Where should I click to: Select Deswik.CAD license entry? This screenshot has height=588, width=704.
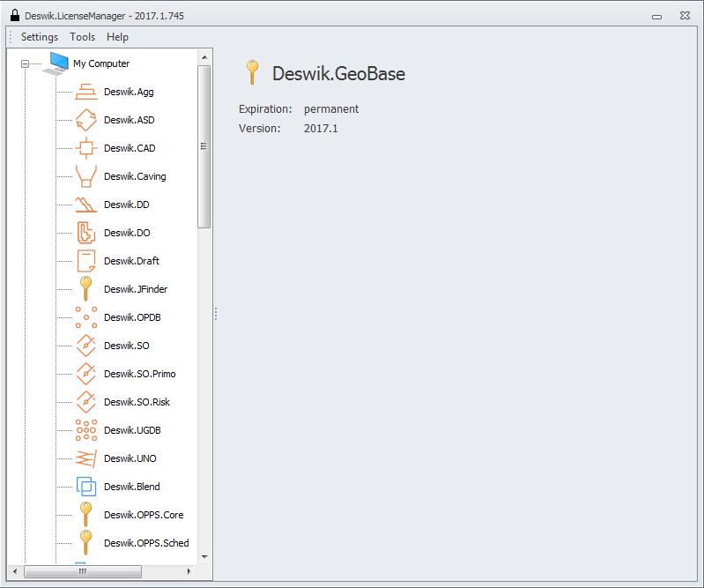[130, 148]
